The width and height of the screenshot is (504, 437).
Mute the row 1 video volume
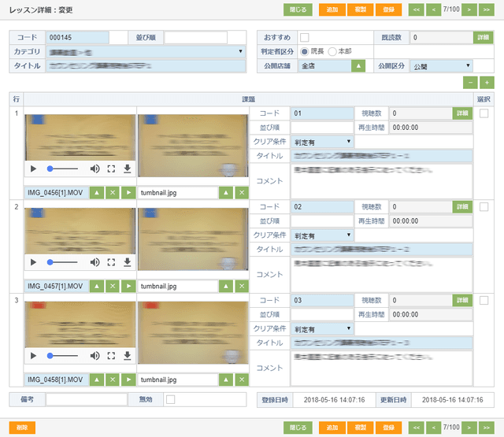click(94, 169)
